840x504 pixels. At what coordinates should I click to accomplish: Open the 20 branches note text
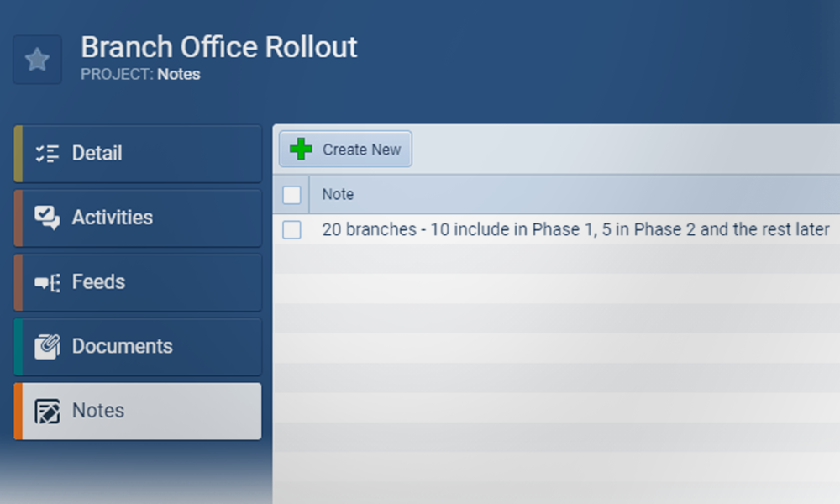(575, 229)
